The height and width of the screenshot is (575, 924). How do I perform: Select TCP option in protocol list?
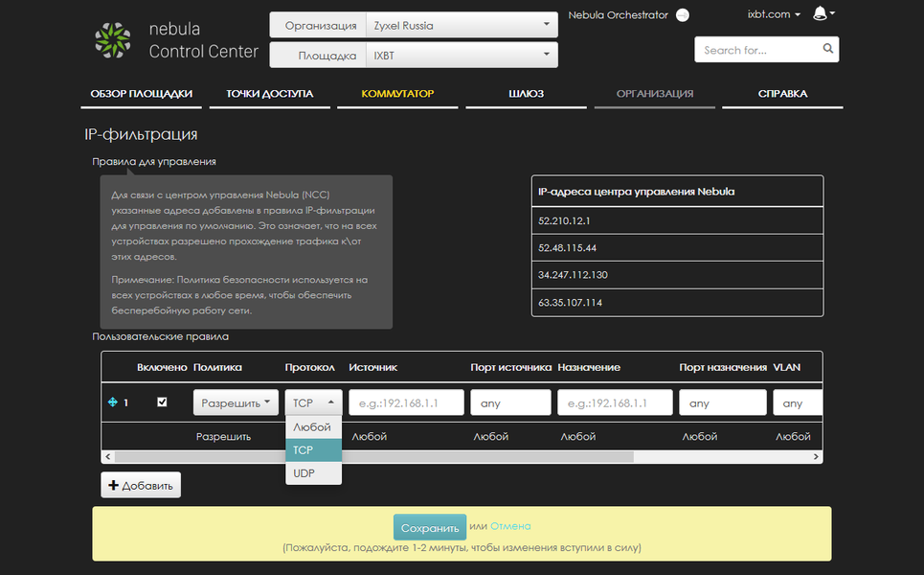click(x=313, y=450)
